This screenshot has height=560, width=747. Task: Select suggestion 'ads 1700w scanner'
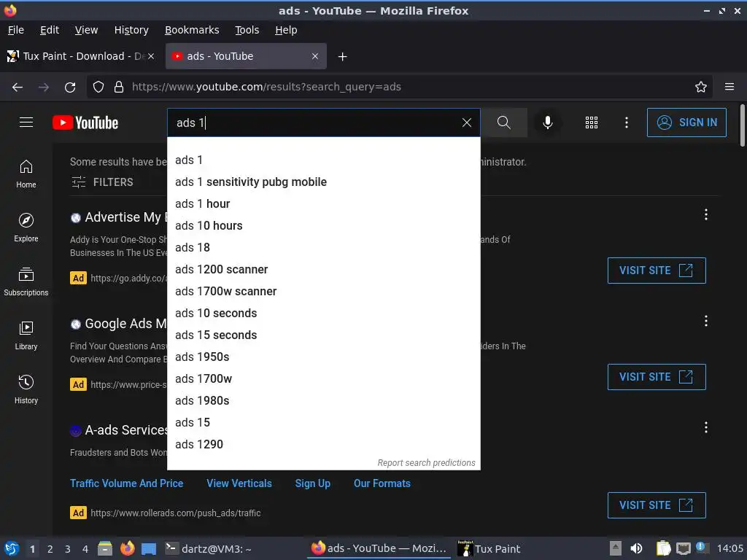323,292
